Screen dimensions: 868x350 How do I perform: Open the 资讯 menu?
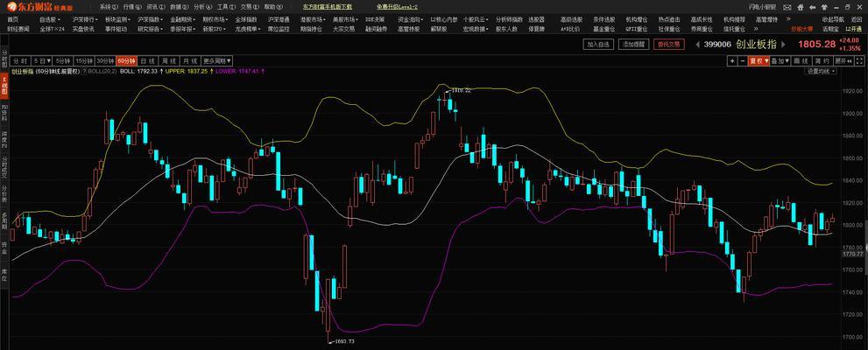click(156, 7)
